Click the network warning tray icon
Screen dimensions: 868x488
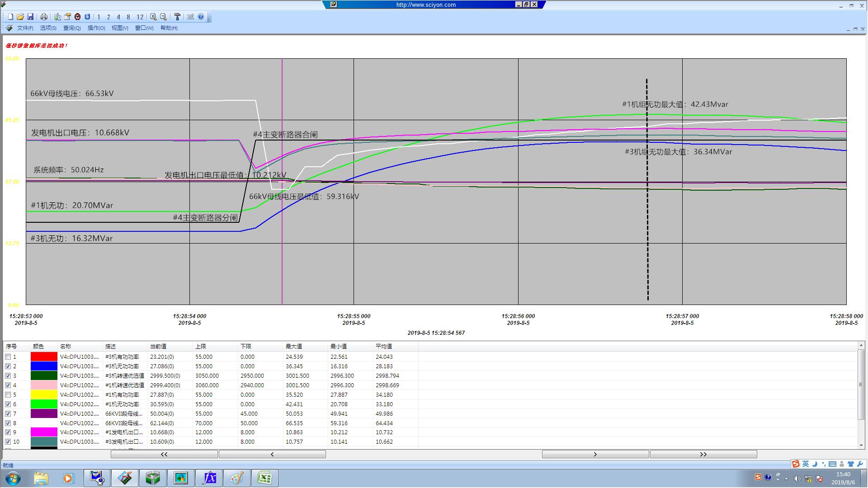pyautogui.click(x=808, y=479)
